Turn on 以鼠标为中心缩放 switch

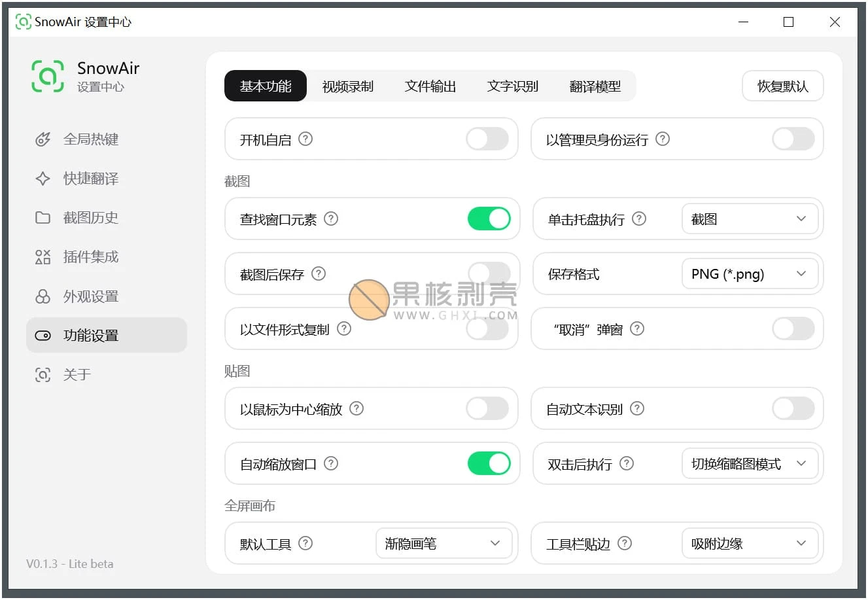point(487,408)
